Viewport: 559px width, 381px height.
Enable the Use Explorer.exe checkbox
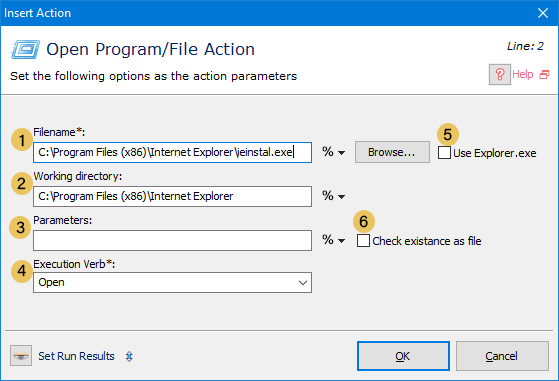click(x=444, y=153)
